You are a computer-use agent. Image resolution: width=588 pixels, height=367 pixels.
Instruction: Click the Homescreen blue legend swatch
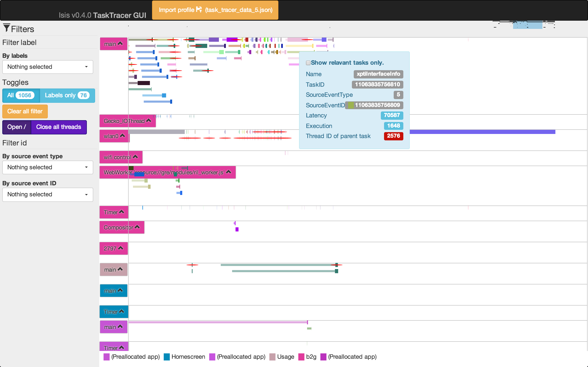coord(167,357)
